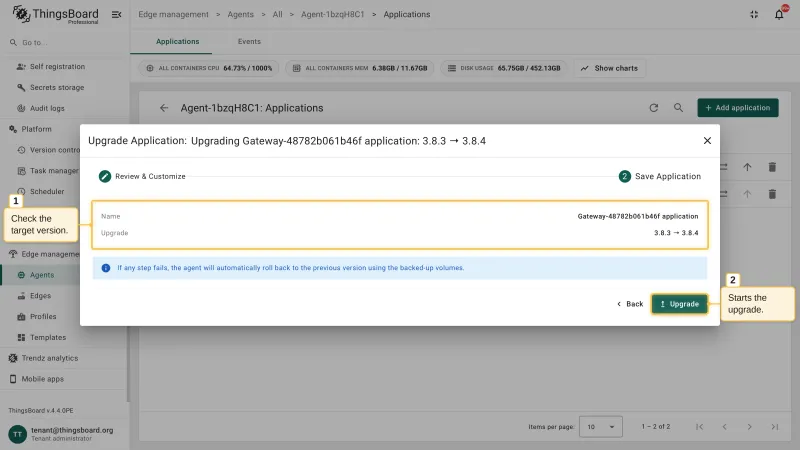Click the tenant@thingsboard.org account

pyautogui.click(x=72, y=430)
